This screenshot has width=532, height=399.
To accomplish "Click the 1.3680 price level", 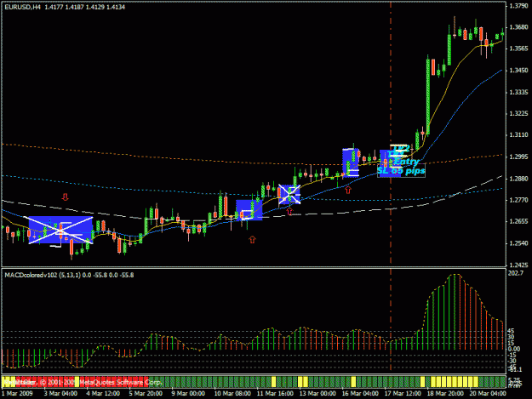I will click(x=518, y=27).
